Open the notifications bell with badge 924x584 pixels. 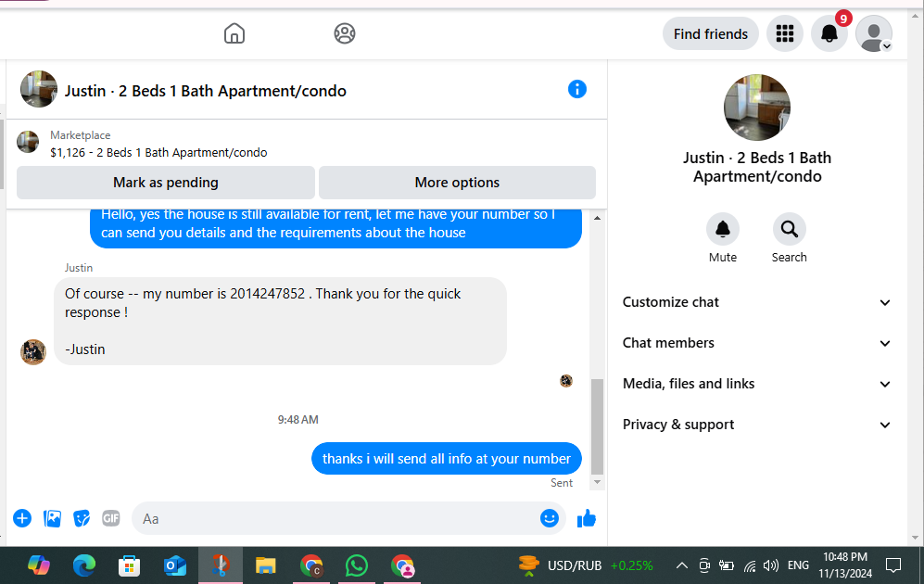pyautogui.click(x=829, y=33)
